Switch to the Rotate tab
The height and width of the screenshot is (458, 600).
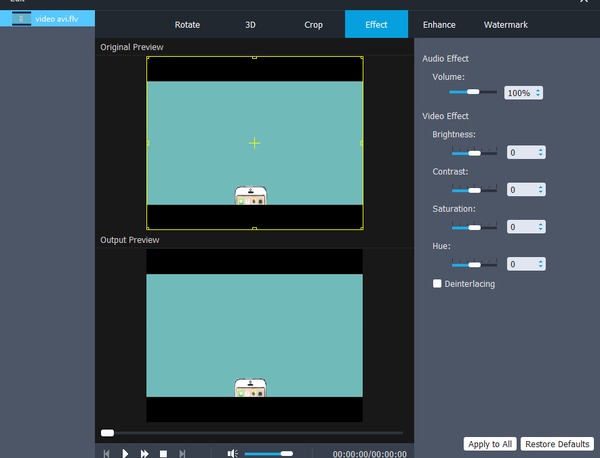[187, 24]
